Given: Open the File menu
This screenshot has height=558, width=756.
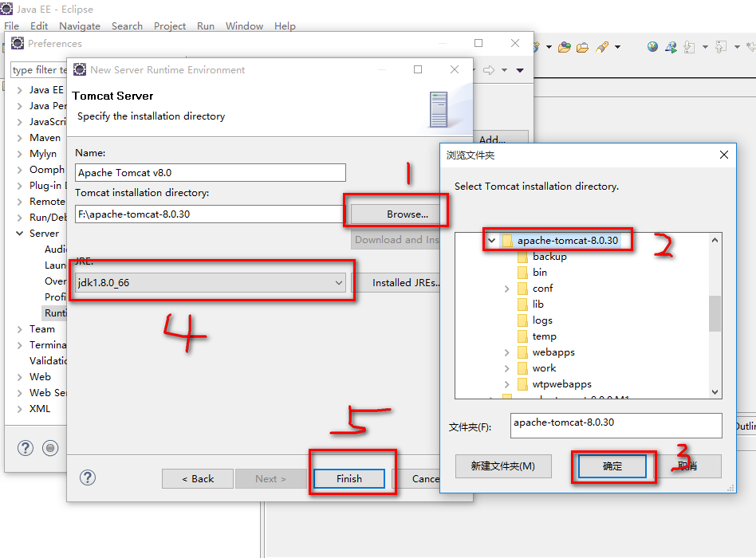Looking at the screenshot, I should (x=12, y=26).
